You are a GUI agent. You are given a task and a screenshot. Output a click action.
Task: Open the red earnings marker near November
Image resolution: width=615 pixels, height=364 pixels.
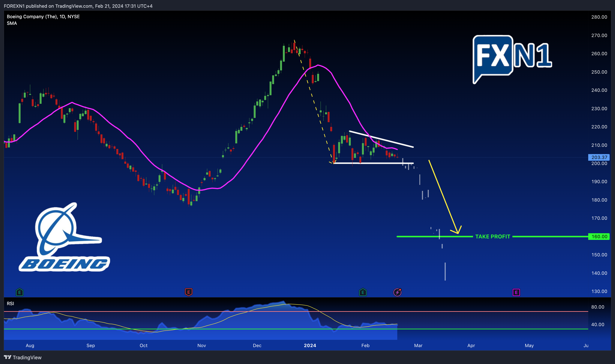pos(189,292)
